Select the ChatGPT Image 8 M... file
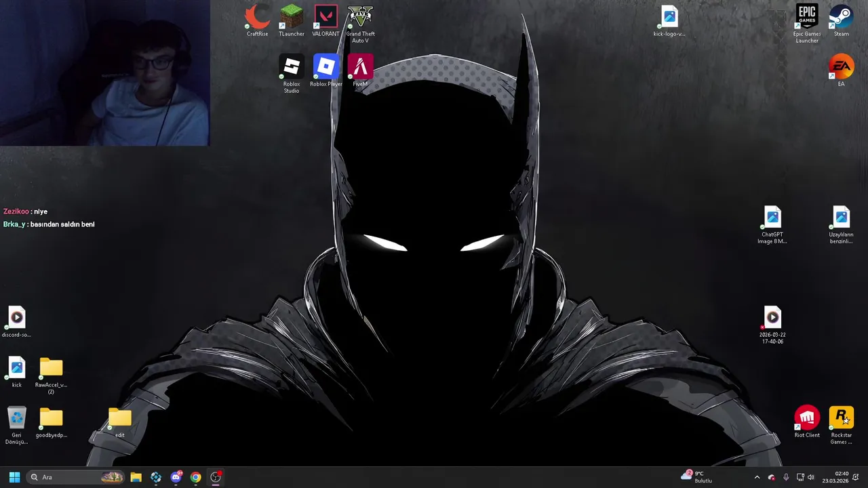Viewport: 868px width, 488px height. (772, 225)
